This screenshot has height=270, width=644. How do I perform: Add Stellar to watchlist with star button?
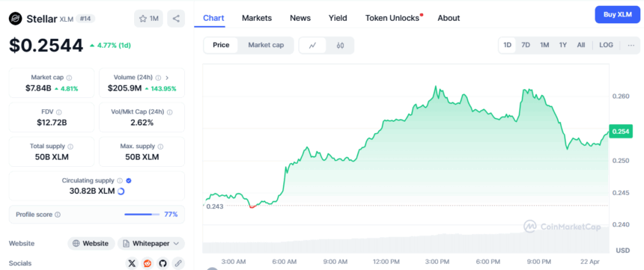(148, 19)
